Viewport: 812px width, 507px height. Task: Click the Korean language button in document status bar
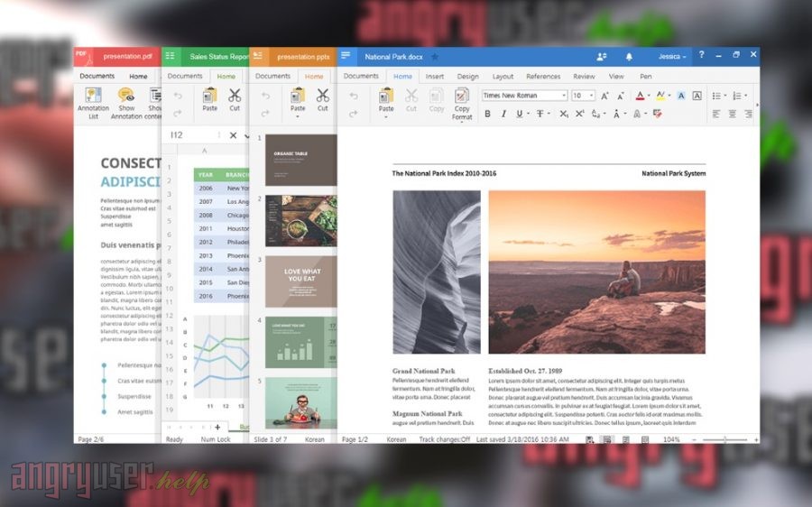tap(396, 439)
